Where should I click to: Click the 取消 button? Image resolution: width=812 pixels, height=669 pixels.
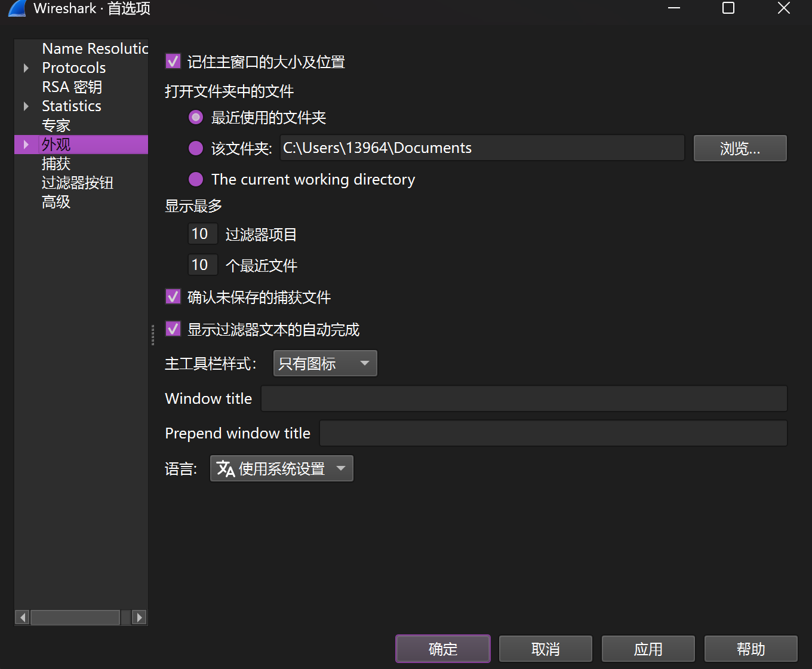click(x=546, y=649)
